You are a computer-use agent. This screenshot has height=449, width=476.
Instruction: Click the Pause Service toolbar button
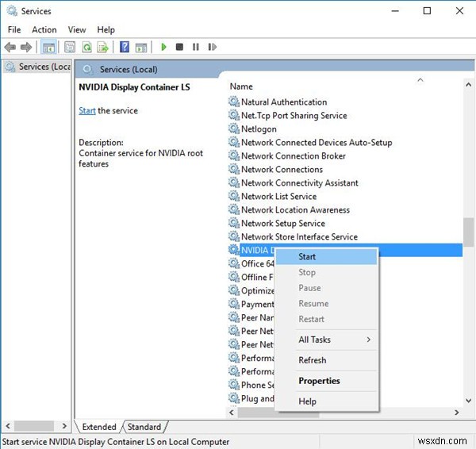[196, 47]
